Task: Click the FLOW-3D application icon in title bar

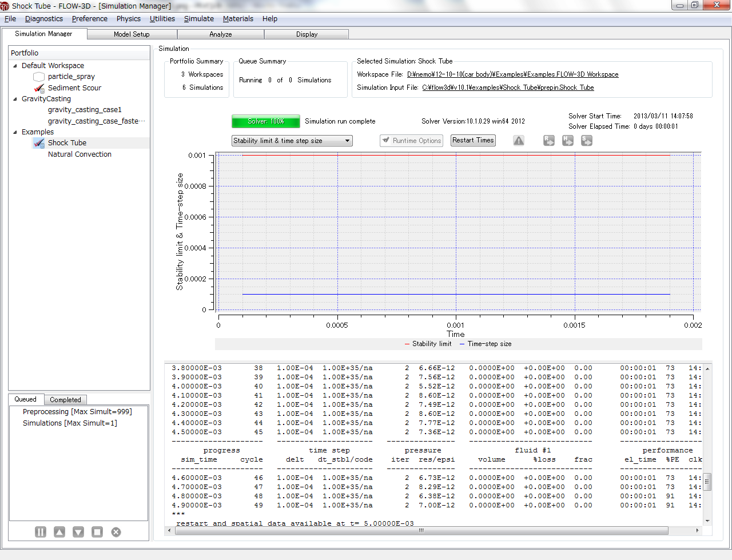Action: tap(5, 6)
